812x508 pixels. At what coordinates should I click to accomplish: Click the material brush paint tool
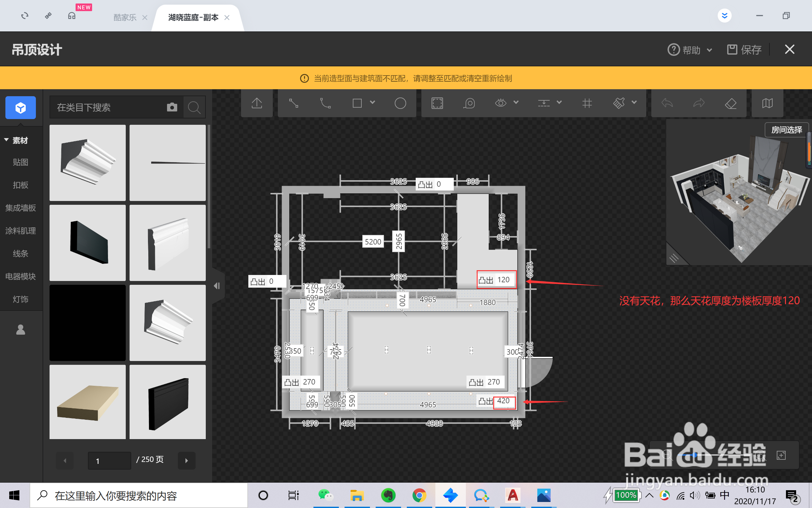(x=619, y=103)
